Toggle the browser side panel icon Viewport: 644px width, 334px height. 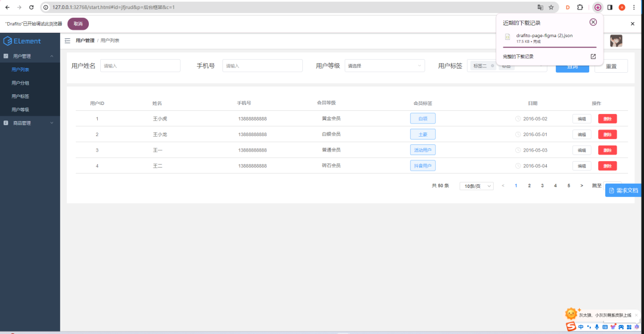pyautogui.click(x=610, y=7)
